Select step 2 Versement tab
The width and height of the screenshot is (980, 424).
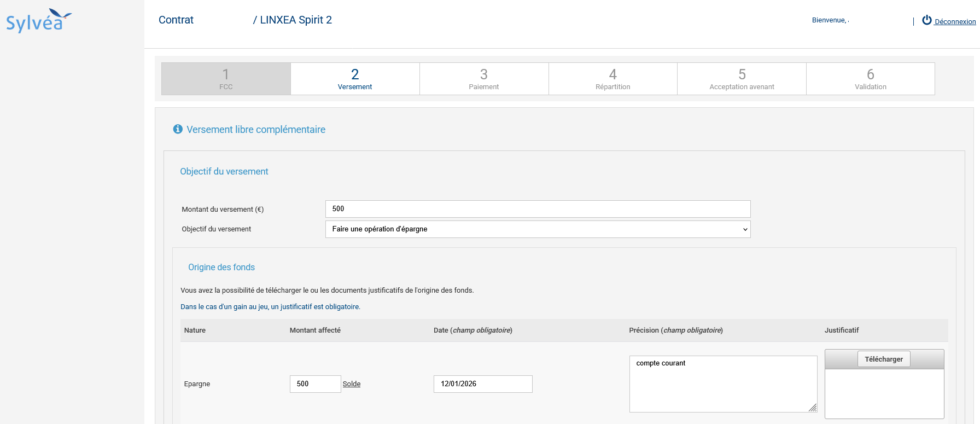(355, 79)
